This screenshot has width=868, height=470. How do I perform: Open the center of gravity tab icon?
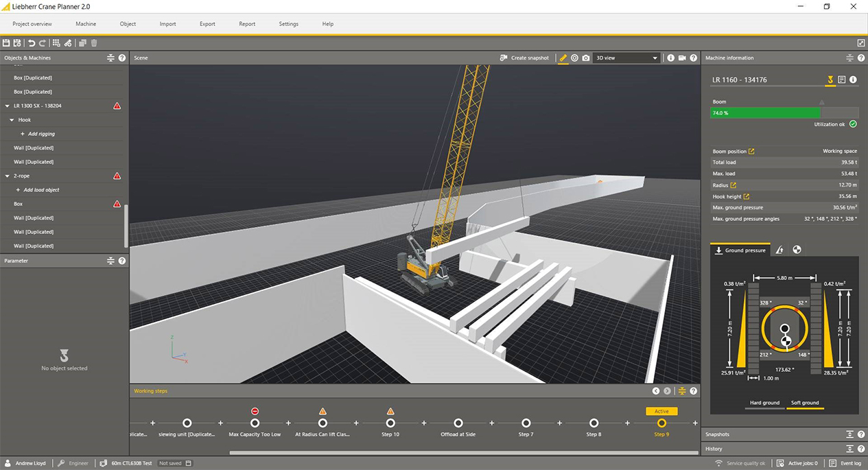797,250
